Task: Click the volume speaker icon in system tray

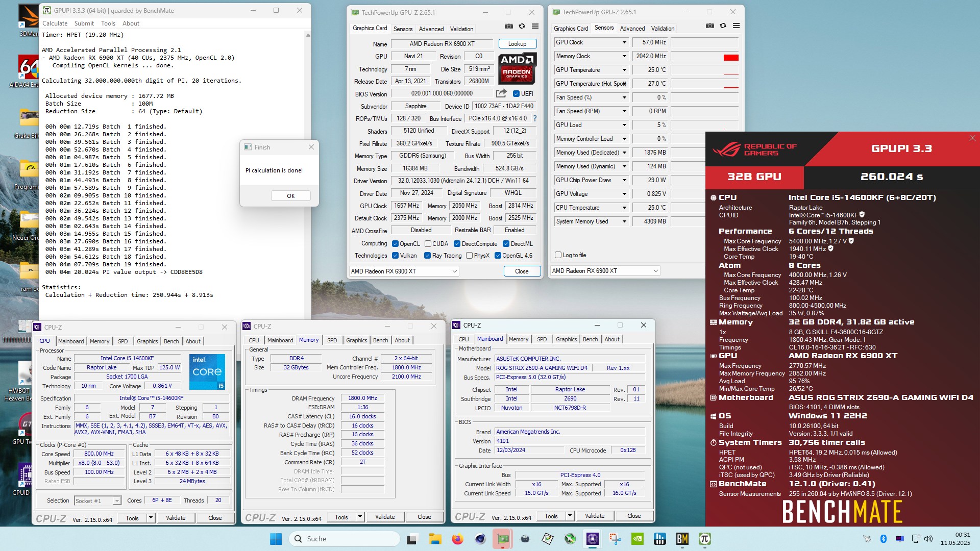Action: 928,539
